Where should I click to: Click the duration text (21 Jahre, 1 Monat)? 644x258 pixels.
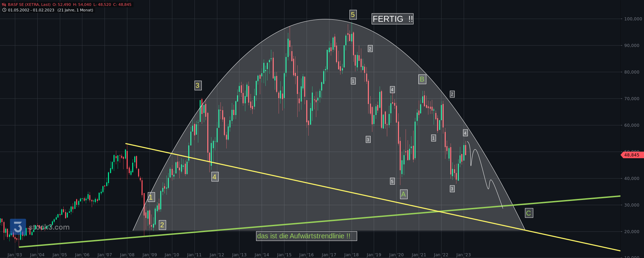pos(75,10)
